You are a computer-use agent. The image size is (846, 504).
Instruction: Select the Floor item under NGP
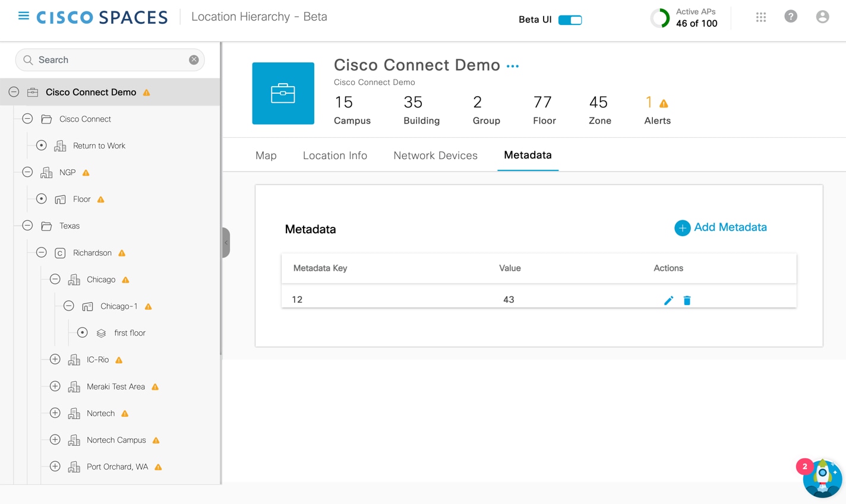(81, 199)
